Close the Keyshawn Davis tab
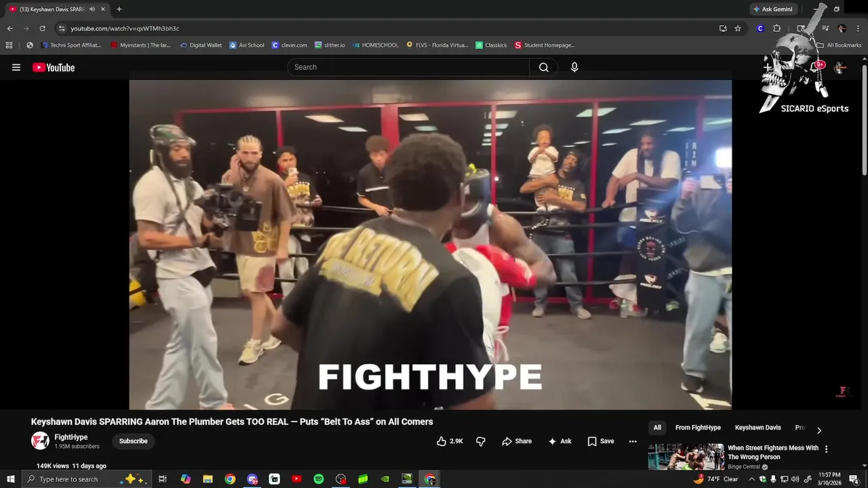 click(103, 9)
